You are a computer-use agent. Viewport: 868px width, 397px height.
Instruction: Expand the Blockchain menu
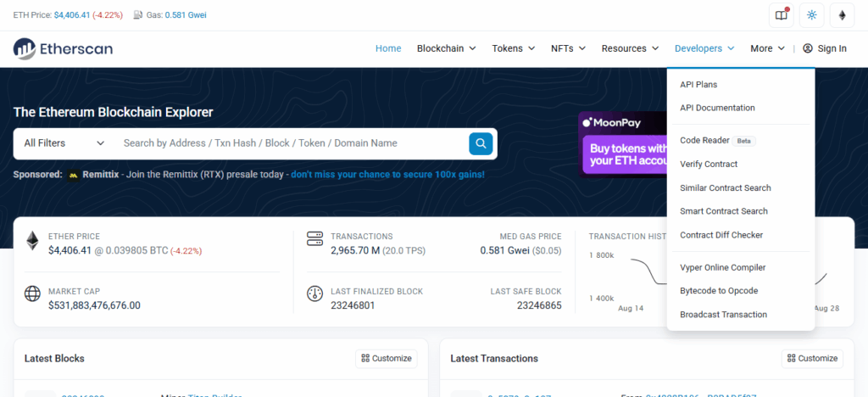click(446, 48)
